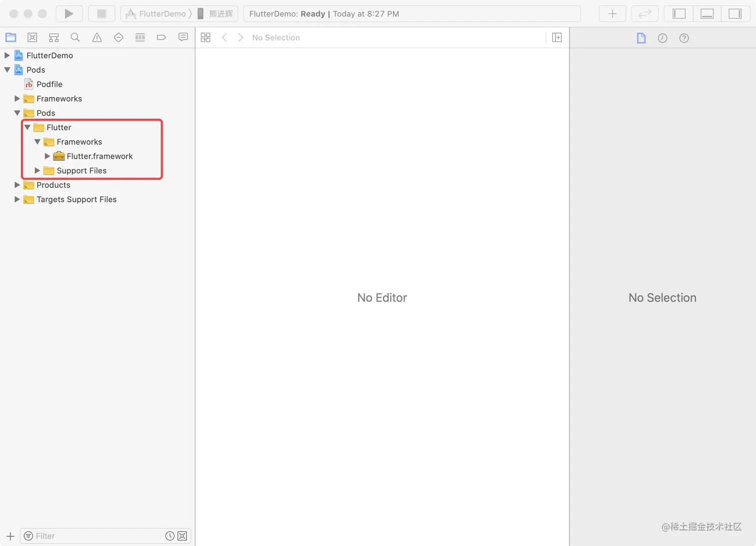
Task: Zoom the Xcode window
Action: tap(42, 14)
